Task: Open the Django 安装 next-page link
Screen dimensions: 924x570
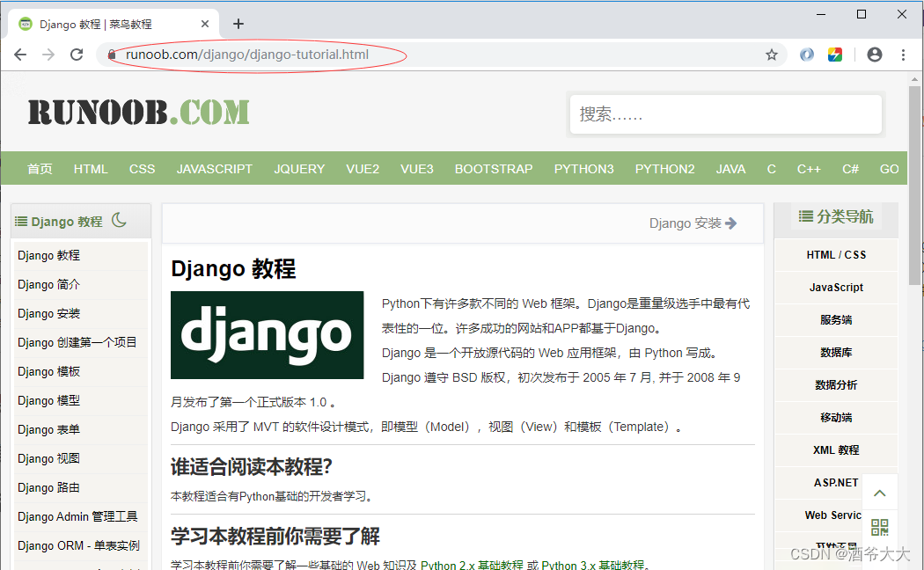Action: tap(694, 223)
